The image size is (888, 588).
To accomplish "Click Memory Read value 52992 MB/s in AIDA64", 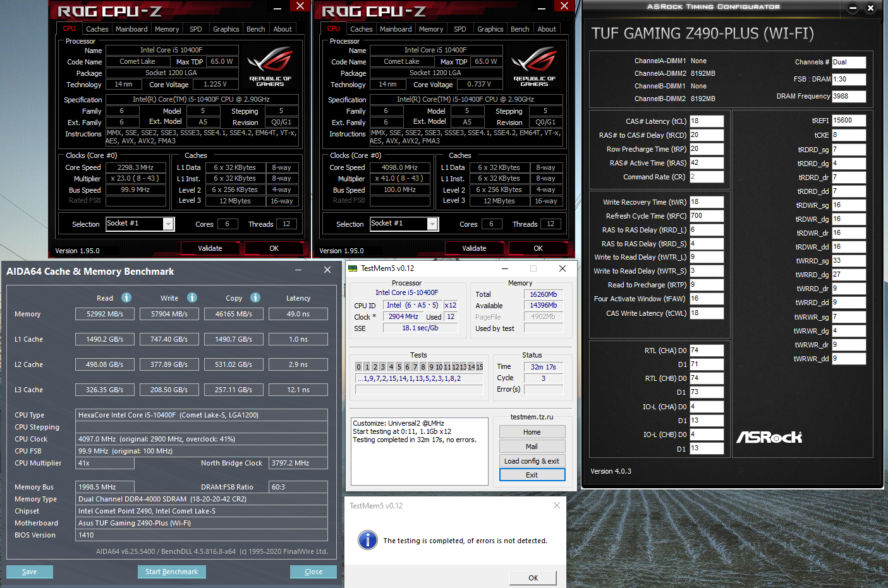I will click(105, 314).
